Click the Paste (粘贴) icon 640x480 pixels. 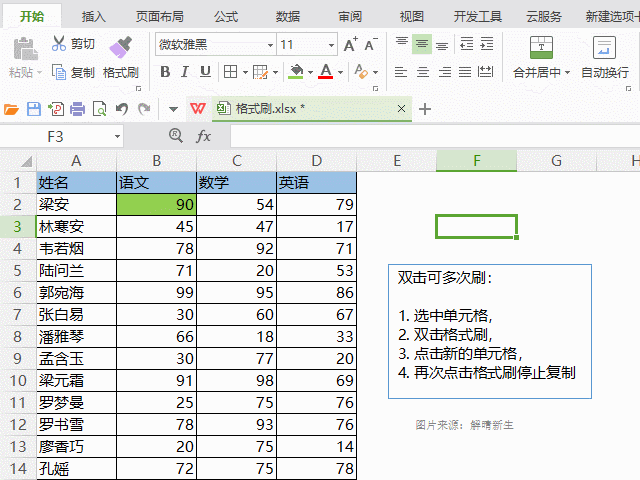click(25, 49)
